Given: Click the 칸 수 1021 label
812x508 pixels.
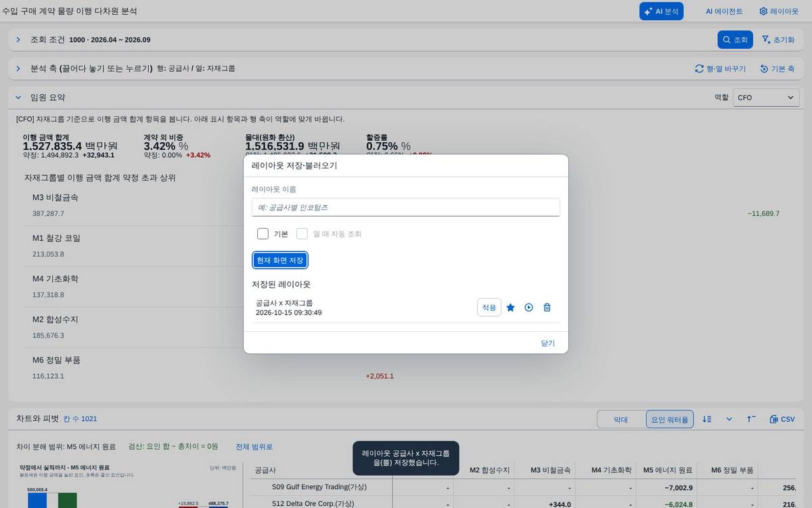Looking at the screenshot, I should (x=80, y=419).
